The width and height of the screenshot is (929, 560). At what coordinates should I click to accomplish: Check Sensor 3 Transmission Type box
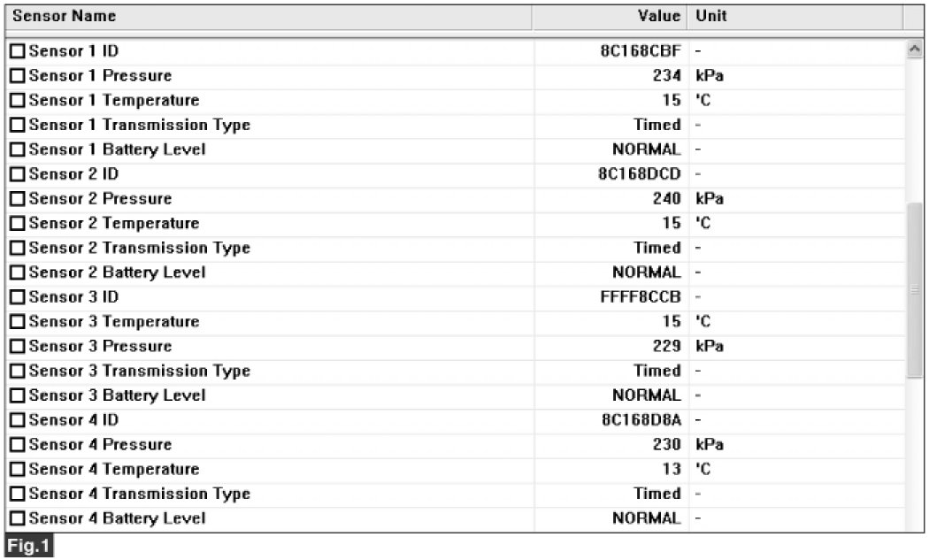click(18, 371)
